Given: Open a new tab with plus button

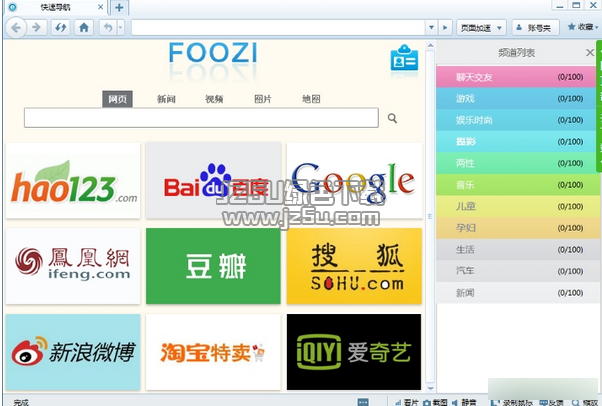Looking at the screenshot, I should 119,7.
